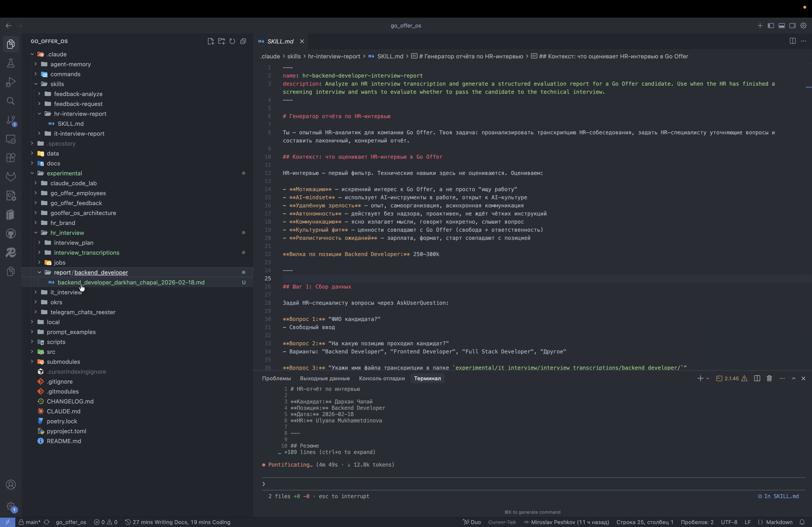Open the Search view in activity bar

(11, 101)
